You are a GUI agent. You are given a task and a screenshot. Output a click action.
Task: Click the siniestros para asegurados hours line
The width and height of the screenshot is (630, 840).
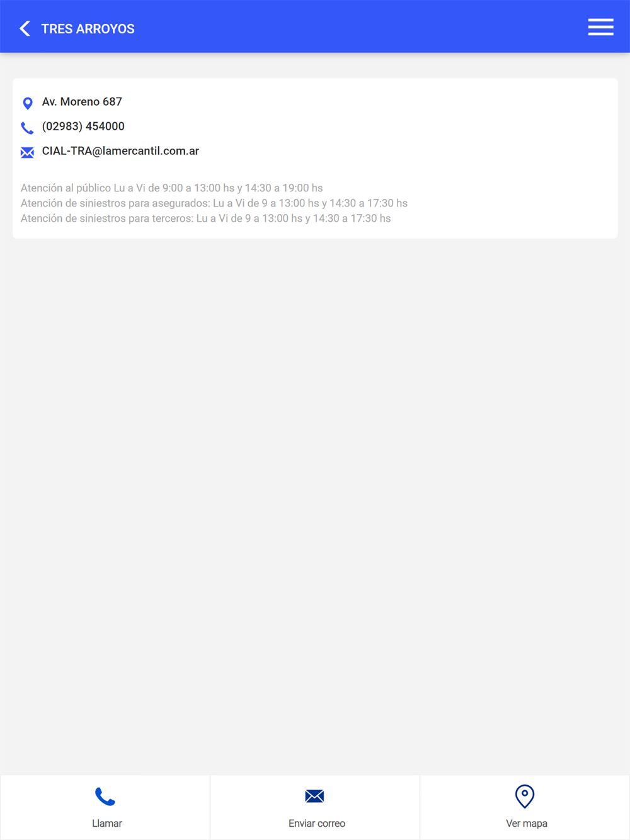click(x=214, y=203)
